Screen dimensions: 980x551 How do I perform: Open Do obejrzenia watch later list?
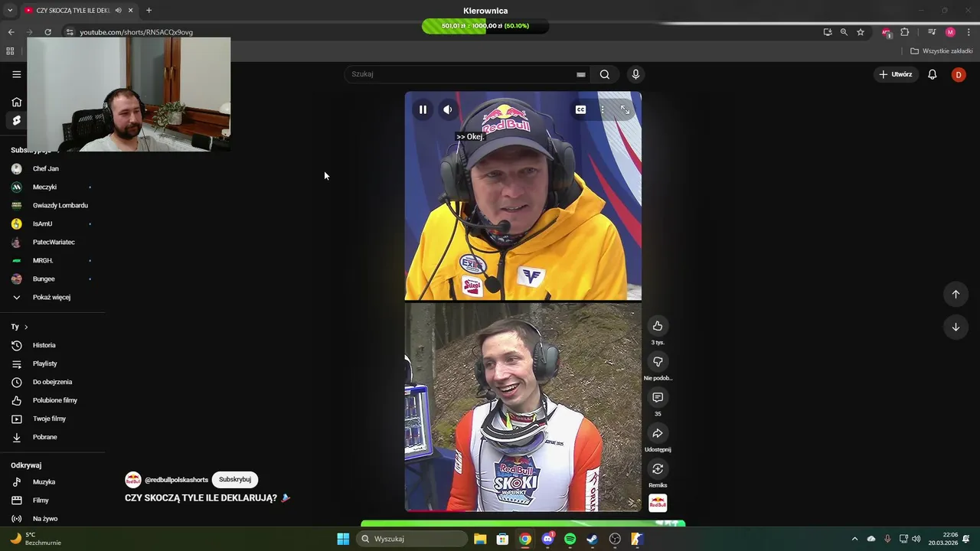(52, 382)
